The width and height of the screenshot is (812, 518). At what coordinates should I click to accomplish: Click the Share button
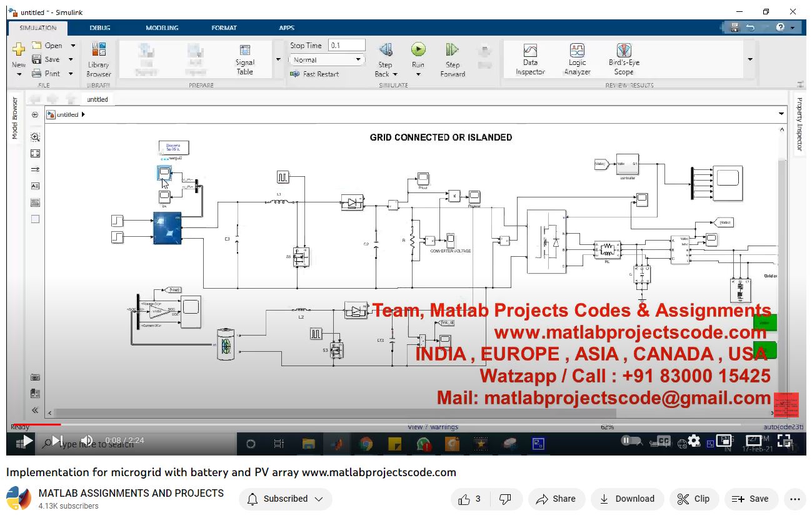click(556, 499)
